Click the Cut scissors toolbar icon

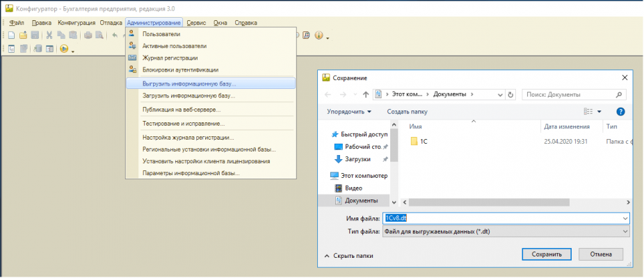coord(49,35)
